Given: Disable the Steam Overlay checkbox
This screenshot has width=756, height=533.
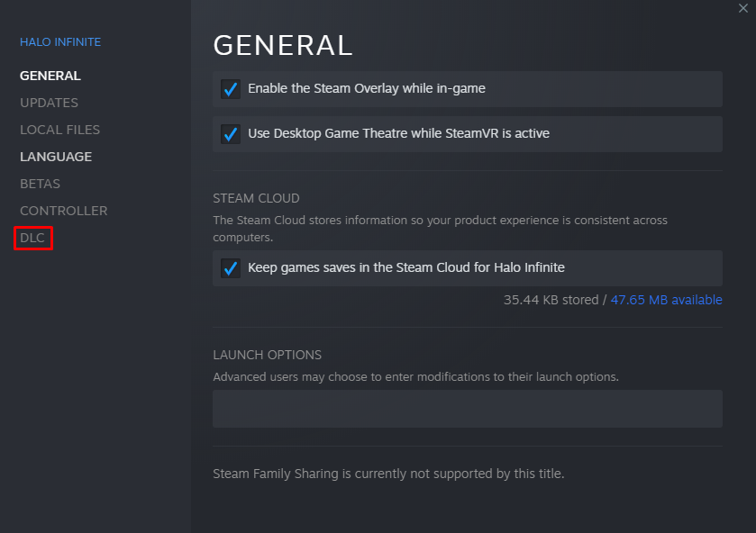Looking at the screenshot, I should click(x=231, y=89).
